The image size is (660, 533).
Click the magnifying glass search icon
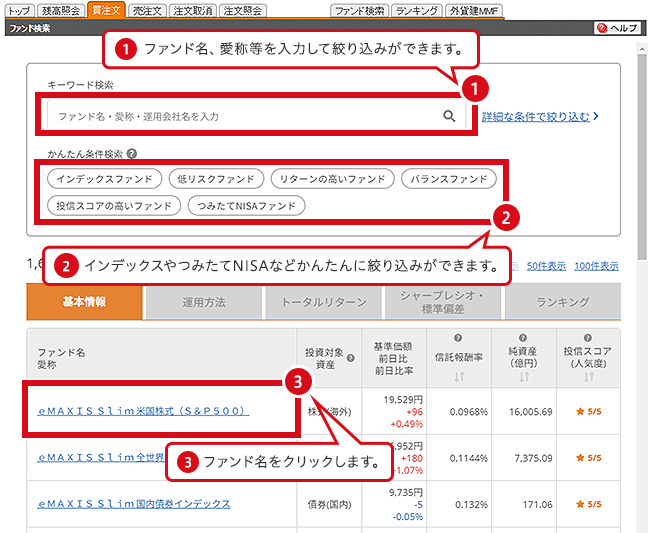click(449, 116)
